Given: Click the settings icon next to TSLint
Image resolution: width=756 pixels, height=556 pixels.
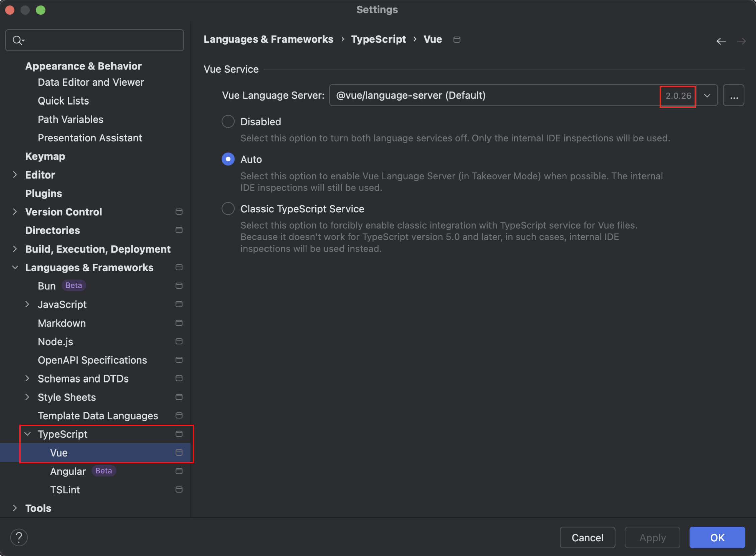Looking at the screenshot, I should point(179,490).
